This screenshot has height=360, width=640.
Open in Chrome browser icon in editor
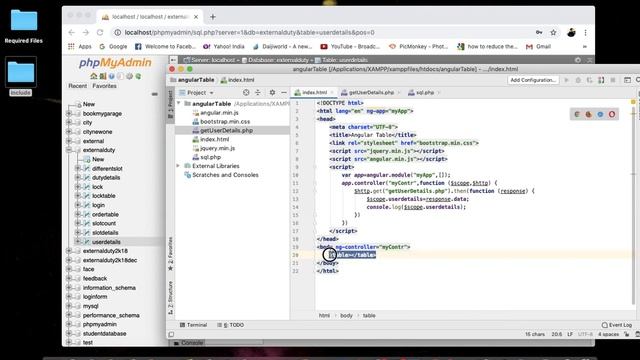577,114
